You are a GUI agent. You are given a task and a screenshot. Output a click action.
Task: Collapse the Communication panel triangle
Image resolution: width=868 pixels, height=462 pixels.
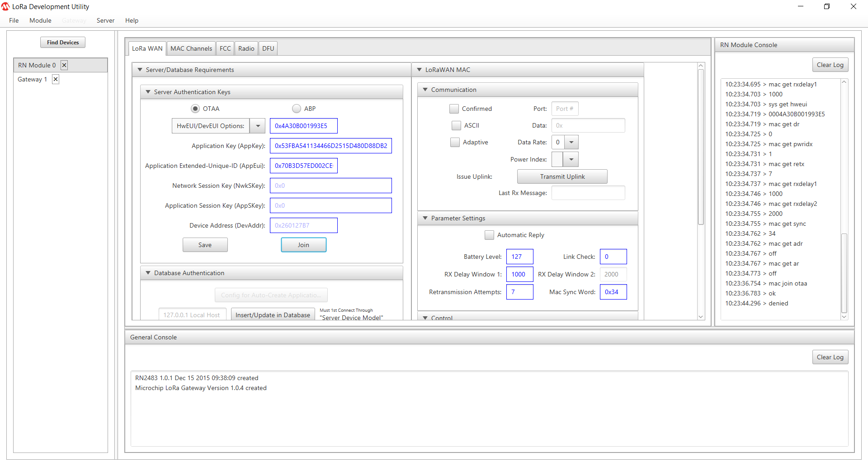pos(425,90)
